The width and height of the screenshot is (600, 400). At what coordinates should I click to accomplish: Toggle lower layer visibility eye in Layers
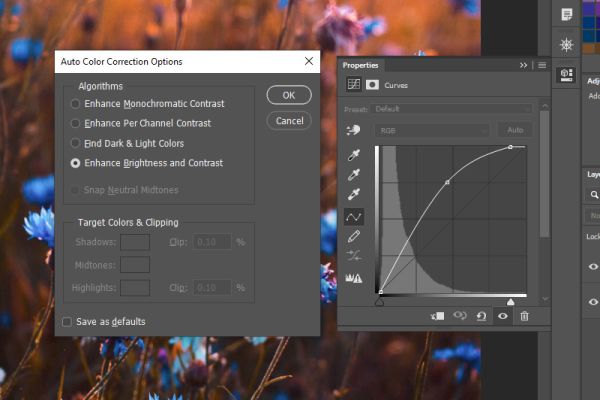point(593,302)
